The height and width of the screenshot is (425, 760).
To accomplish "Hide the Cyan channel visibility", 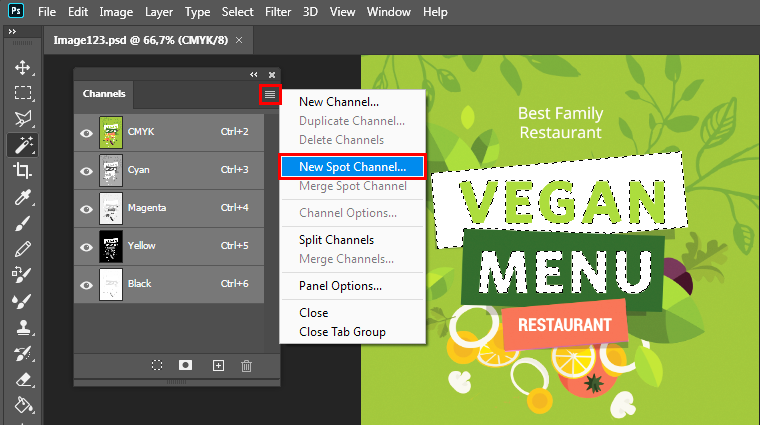I will (x=86, y=170).
